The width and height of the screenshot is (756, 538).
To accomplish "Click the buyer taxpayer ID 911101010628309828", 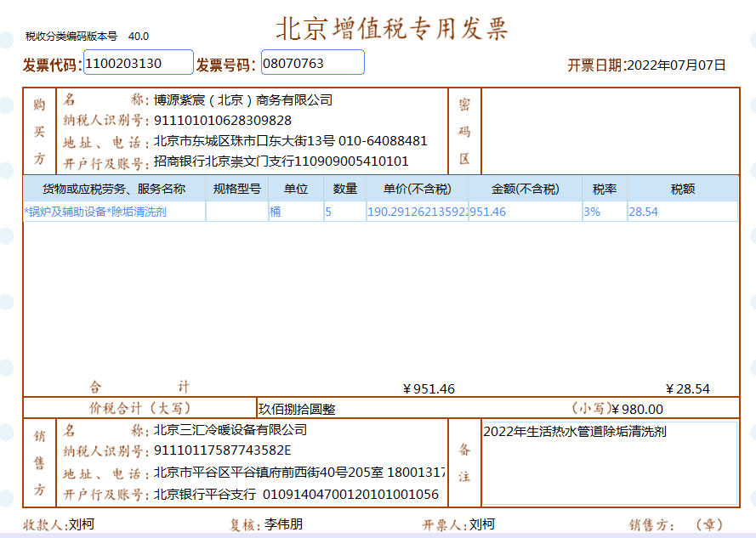I will coord(223,121).
